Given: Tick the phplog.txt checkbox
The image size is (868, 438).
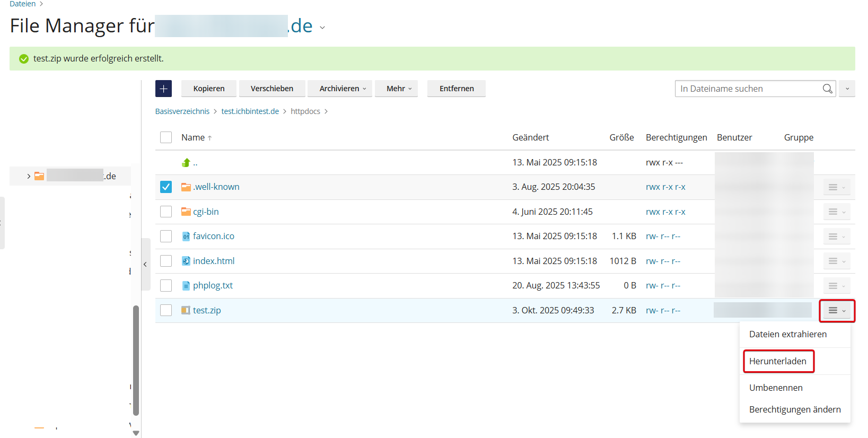Looking at the screenshot, I should tap(166, 285).
